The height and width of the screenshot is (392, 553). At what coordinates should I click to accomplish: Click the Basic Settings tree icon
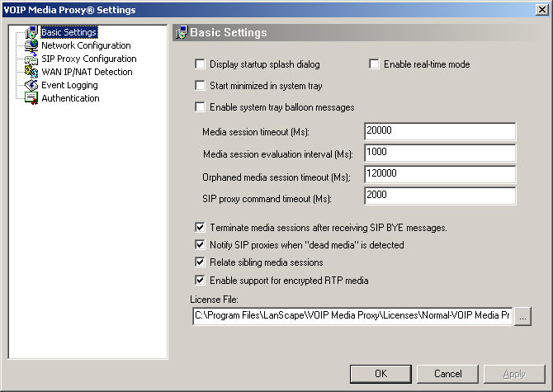(31, 32)
